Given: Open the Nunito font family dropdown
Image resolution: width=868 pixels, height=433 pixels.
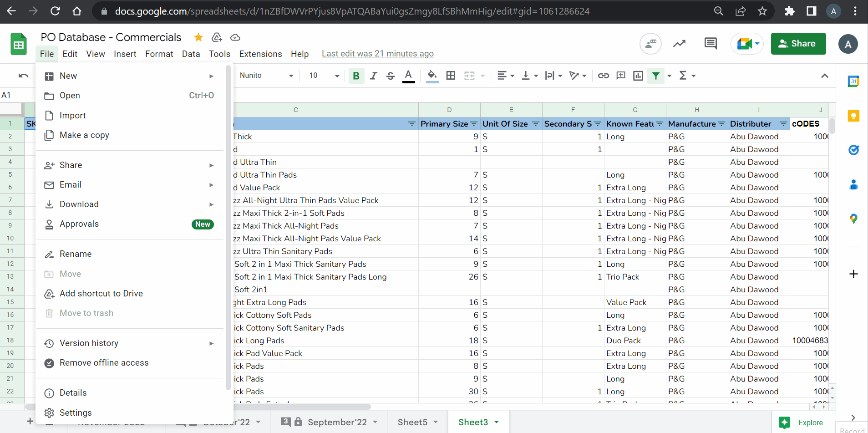Looking at the screenshot, I should pos(266,76).
